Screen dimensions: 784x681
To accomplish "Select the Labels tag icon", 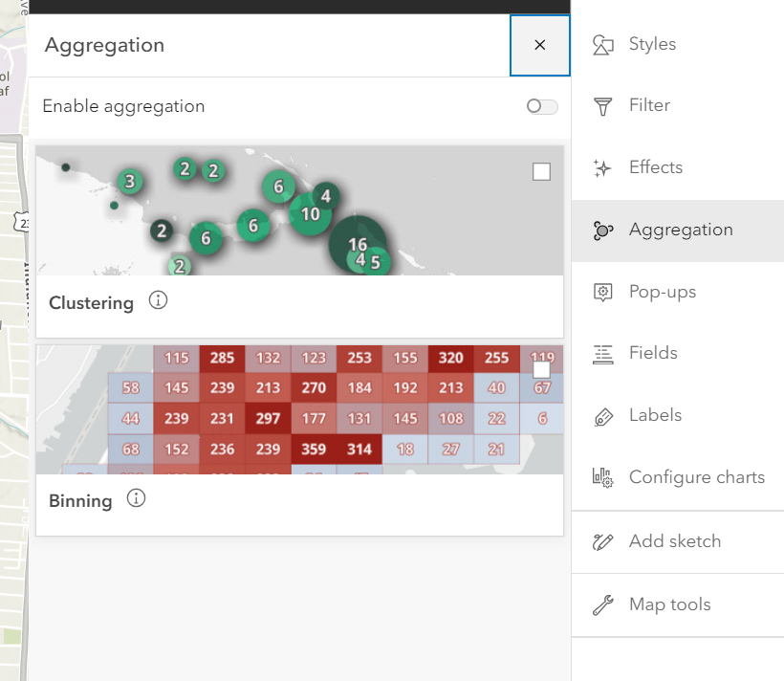I will coord(604,415).
